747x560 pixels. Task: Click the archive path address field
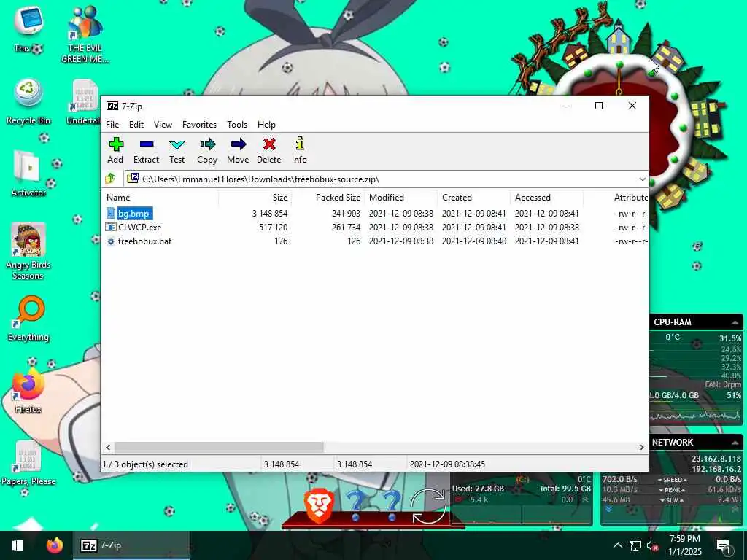(x=386, y=179)
